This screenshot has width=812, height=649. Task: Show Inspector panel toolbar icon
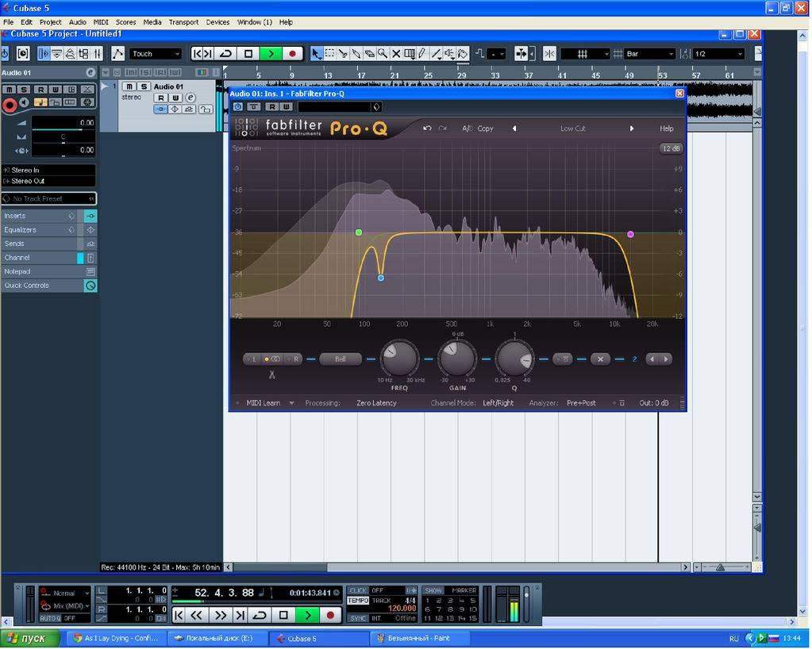pyautogui.click(x=44, y=54)
